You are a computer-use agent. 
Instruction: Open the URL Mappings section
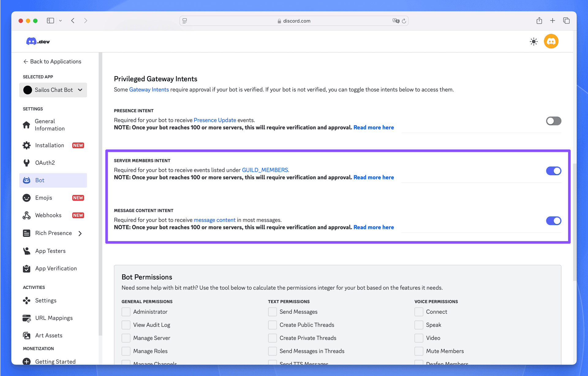point(54,318)
